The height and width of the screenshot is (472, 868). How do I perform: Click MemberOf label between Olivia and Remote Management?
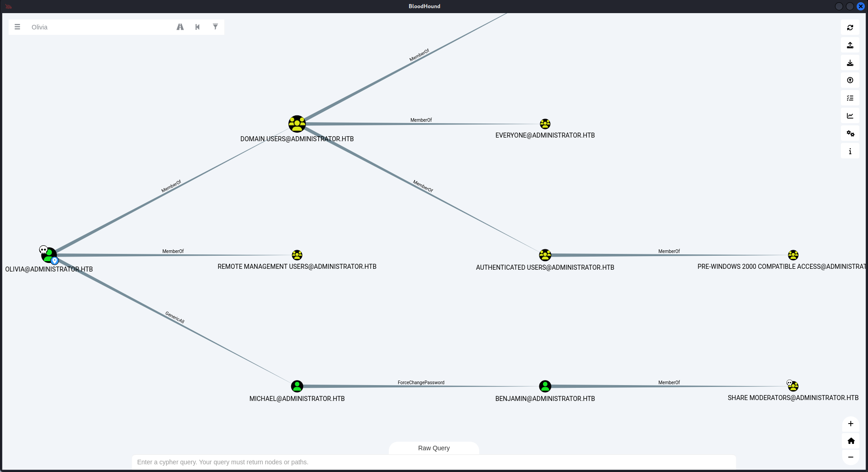173,252
